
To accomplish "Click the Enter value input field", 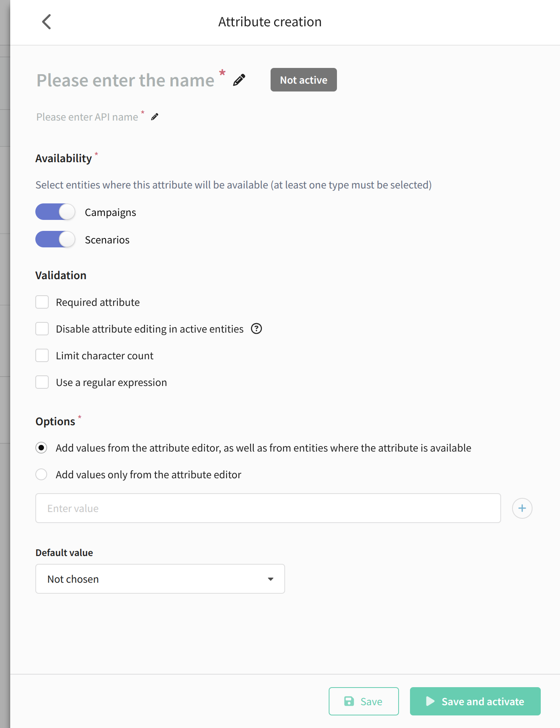I will [268, 509].
